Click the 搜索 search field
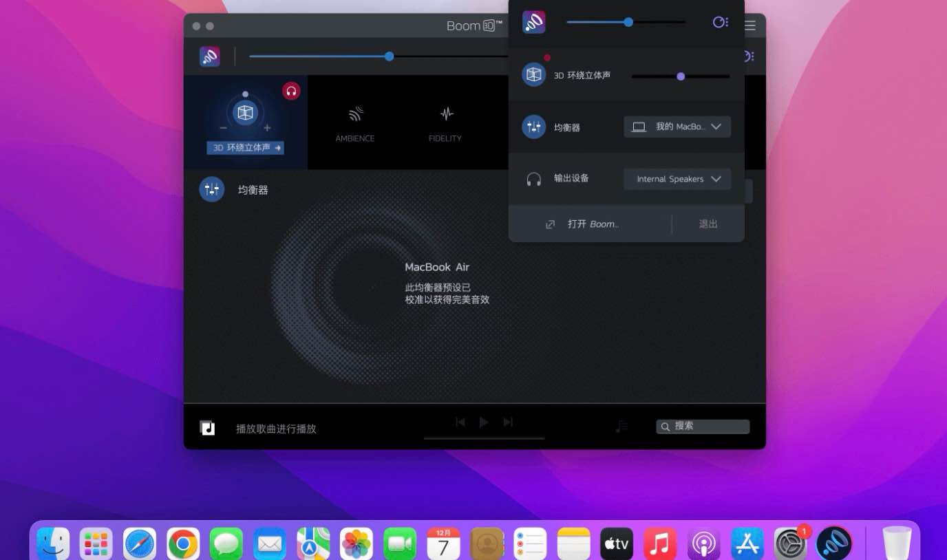Image resolution: width=947 pixels, height=560 pixels. (703, 427)
